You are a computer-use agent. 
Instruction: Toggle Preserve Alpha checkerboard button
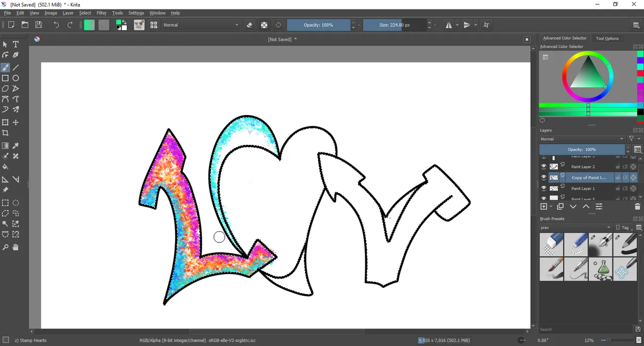(264, 25)
